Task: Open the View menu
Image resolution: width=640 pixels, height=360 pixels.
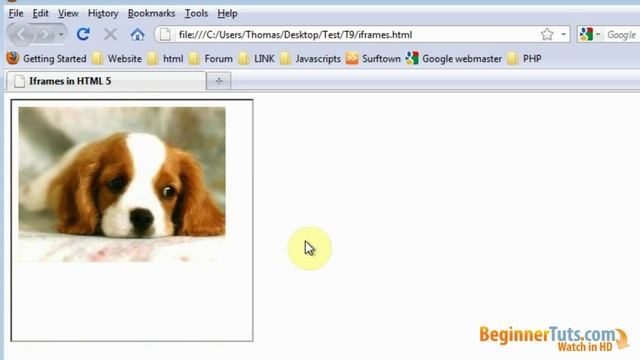Action: click(x=68, y=13)
